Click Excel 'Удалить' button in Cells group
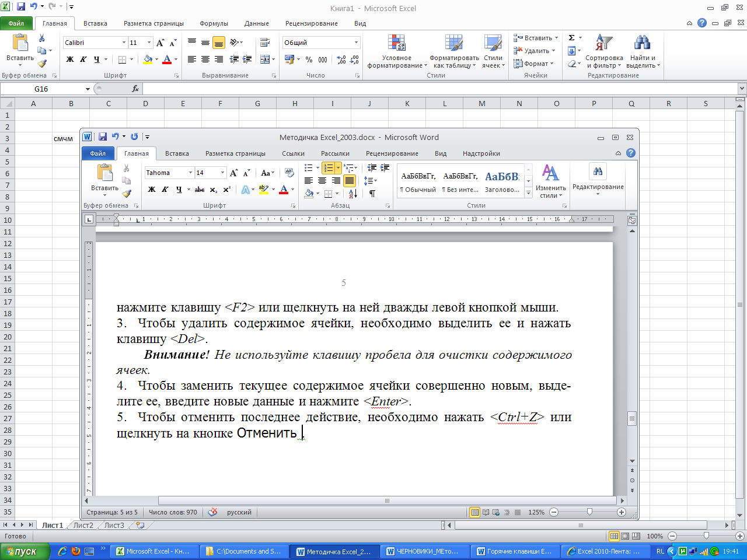The height and width of the screenshot is (560, 747). [535, 51]
